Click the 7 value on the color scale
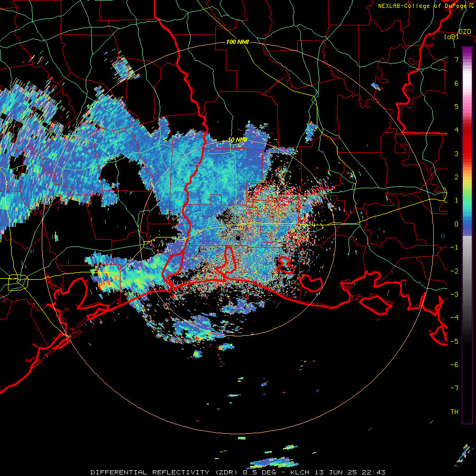Screen dimensions: 476x476 (456, 59)
